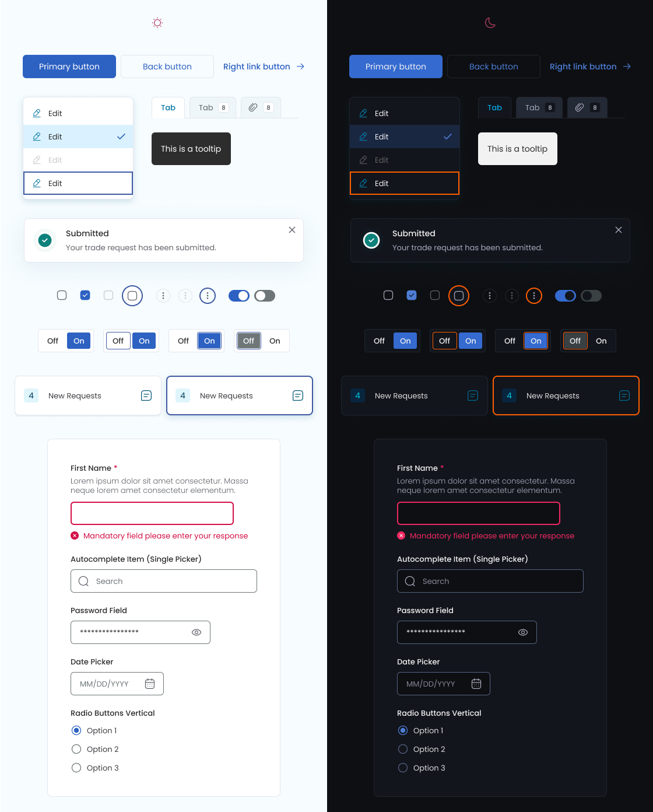Choose the checkmarked Edit item in dark menu

tap(405, 136)
